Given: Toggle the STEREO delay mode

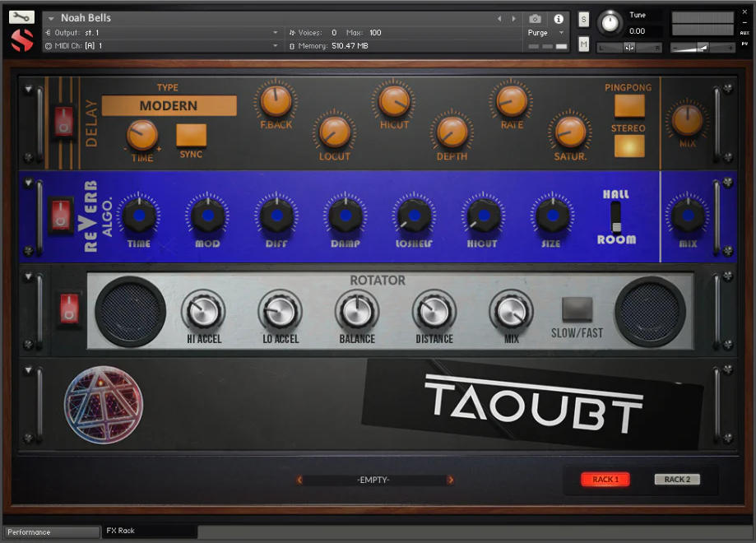Looking at the screenshot, I should click(x=629, y=146).
